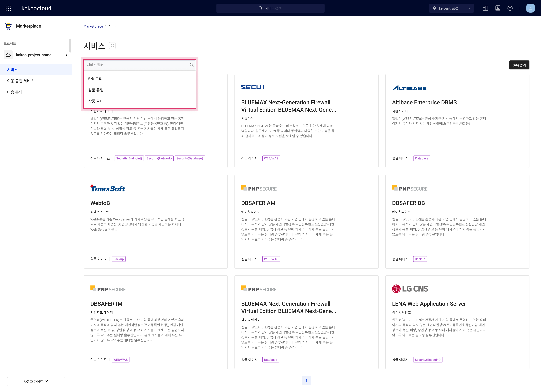This screenshot has height=392, width=541.
Task: Click the Marketplace sidebar title
Action: [x=28, y=26]
